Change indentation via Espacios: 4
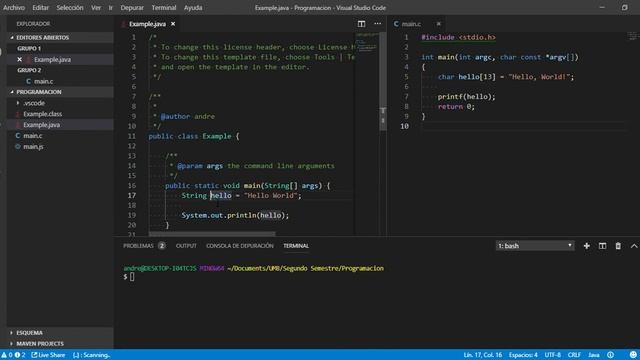The width and height of the screenshot is (640, 360). (x=523, y=355)
